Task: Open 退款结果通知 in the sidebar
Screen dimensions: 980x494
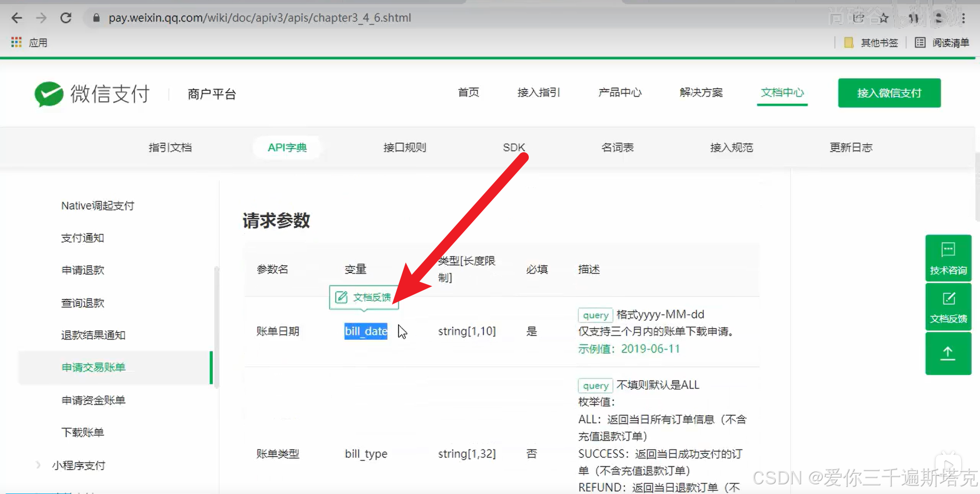Action: tap(93, 335)
